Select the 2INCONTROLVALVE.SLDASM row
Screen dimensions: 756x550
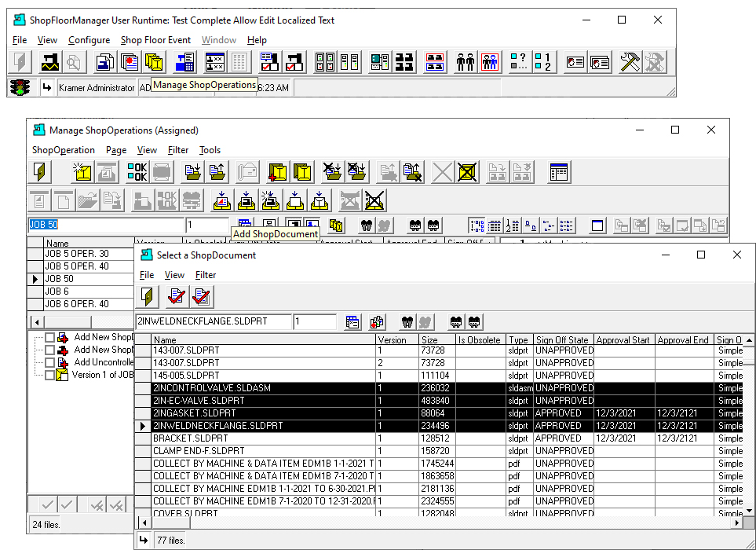440,388
